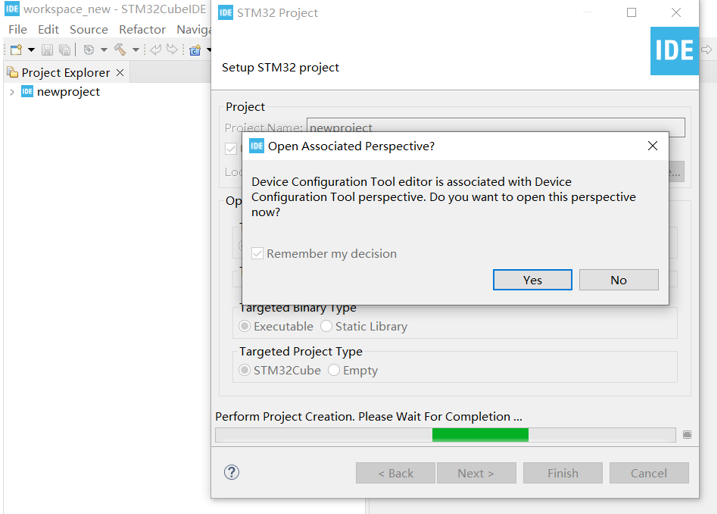Click the STM32 Project title bar icon
Viewport: 717px width, 514px height.
(225, 12)
